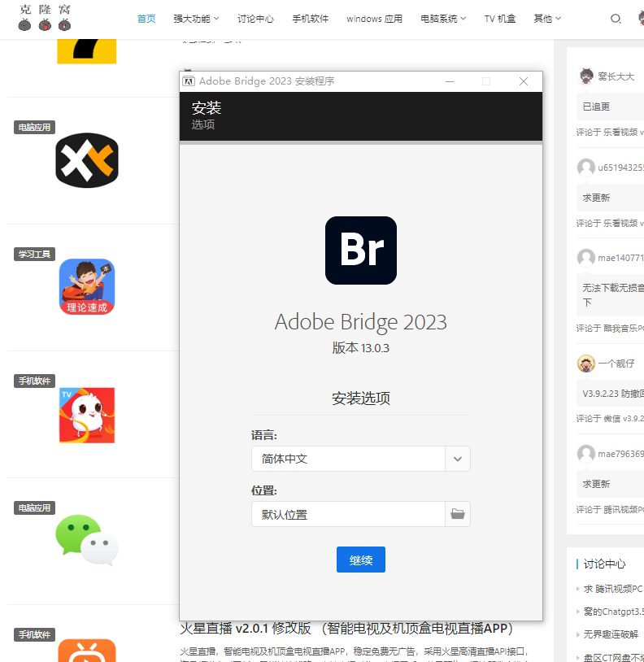644x662 pixels.
Task: Open the 首页 home tab on the website
Action: click(146, 19)
